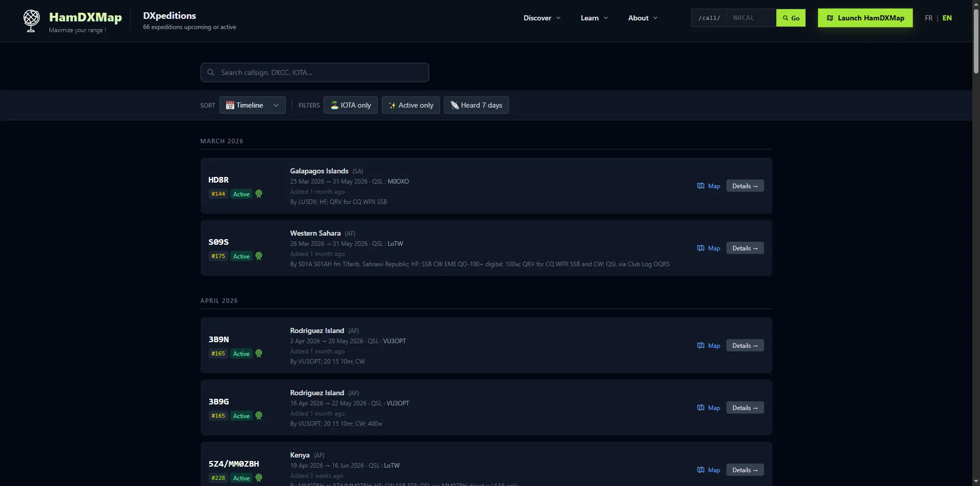Click the #228 rank badge
This screenshot has width=980, height=486.
[x=218, y=478]
